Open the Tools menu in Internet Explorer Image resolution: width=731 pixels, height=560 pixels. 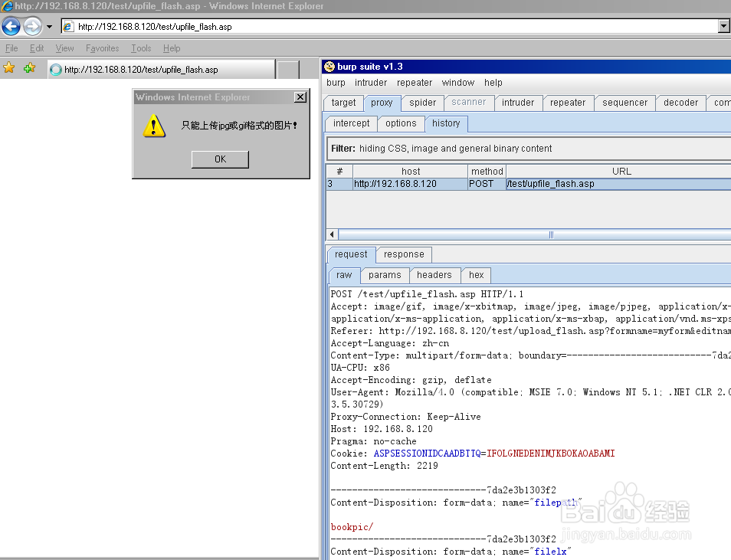(141, 48)
